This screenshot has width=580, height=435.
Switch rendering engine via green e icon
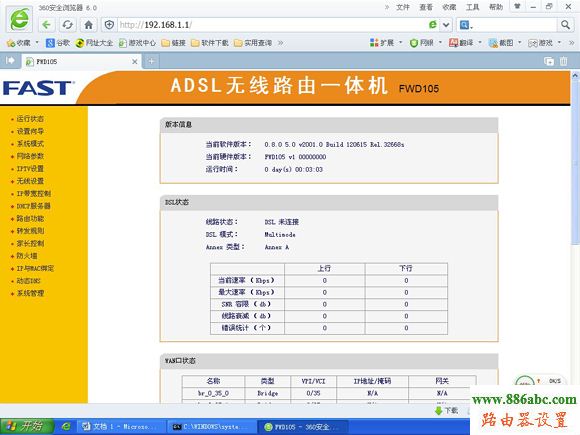pos(432,25)
